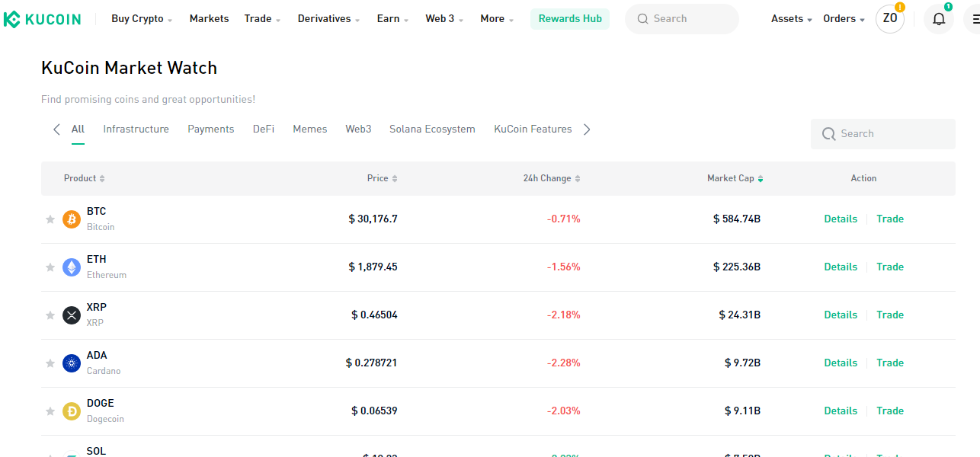
Task: Click the -2.03% change for DOGE
Action: [564, 411]
